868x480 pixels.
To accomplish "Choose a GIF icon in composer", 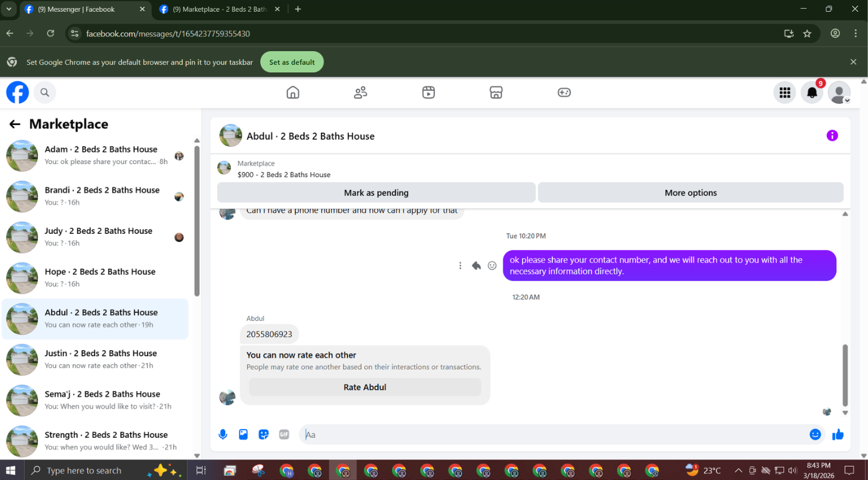I will pos(284,435).
